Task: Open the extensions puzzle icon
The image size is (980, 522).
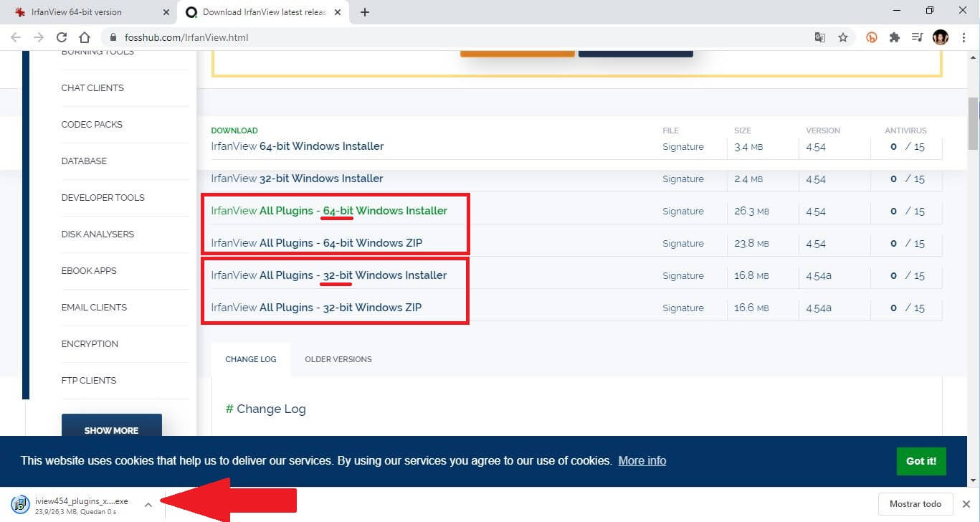Action: [x=894, y=37]
